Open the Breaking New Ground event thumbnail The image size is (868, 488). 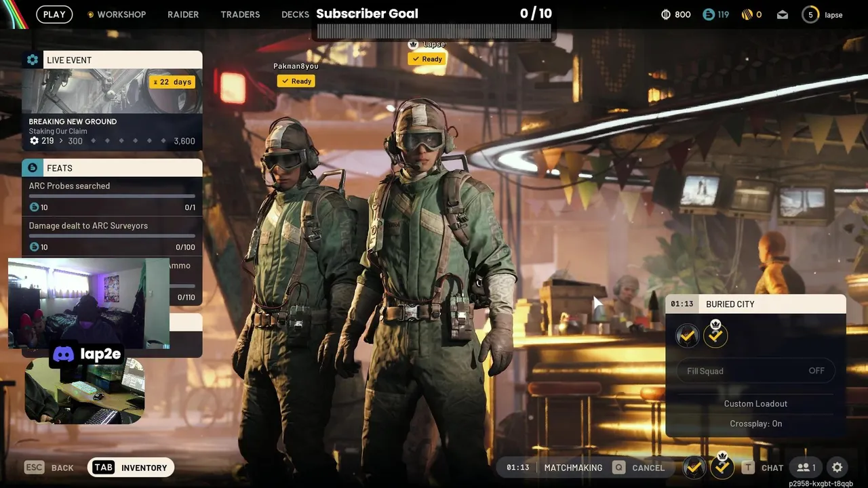pyautogui.click(x=112, y=91)
